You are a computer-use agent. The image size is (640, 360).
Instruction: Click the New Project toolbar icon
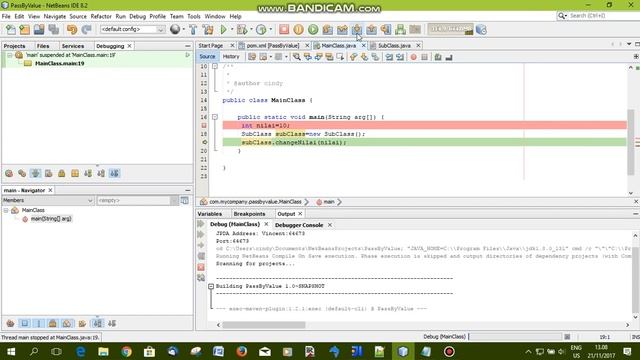click(x=24, y=29)
